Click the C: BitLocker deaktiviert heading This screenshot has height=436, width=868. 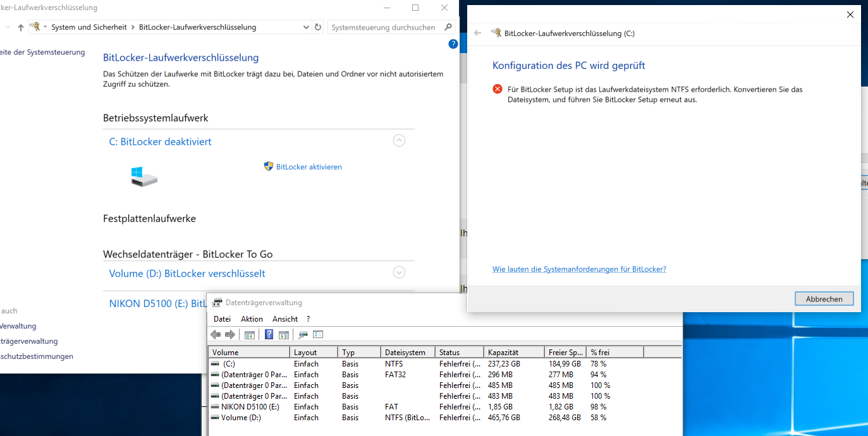coord(161,142)
